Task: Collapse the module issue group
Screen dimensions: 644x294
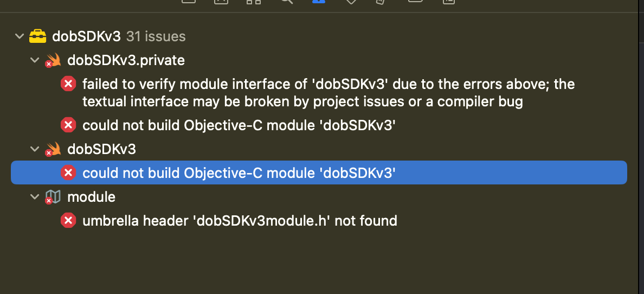Action: click(35, 197)
